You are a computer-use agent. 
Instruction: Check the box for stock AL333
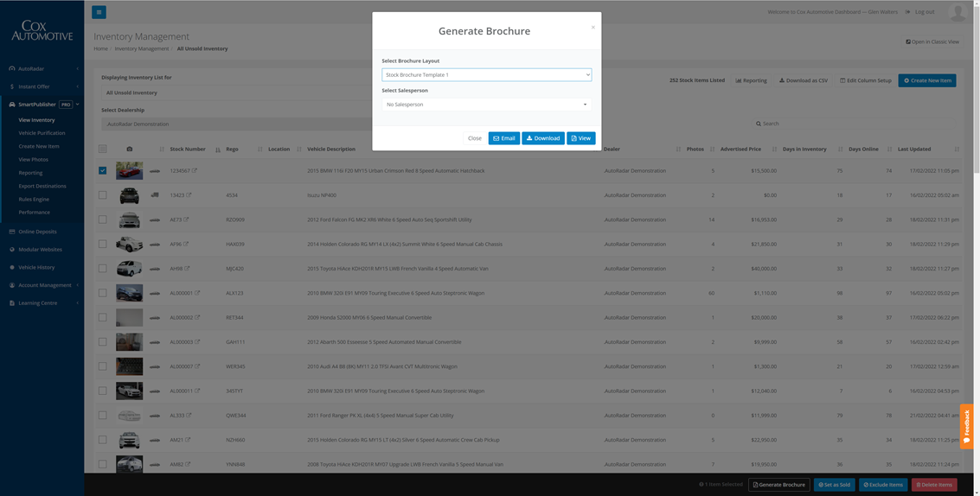(x=103, y=416)
